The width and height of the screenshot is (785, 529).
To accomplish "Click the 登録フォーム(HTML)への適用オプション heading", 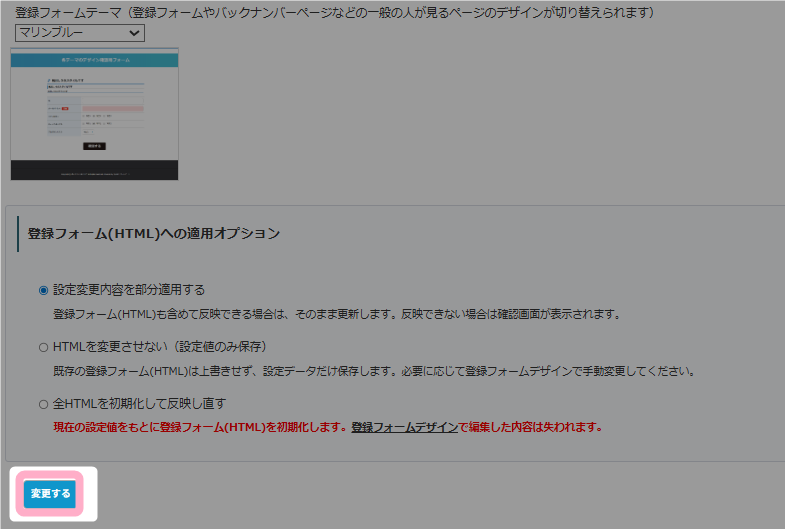I will click(153, 233).
